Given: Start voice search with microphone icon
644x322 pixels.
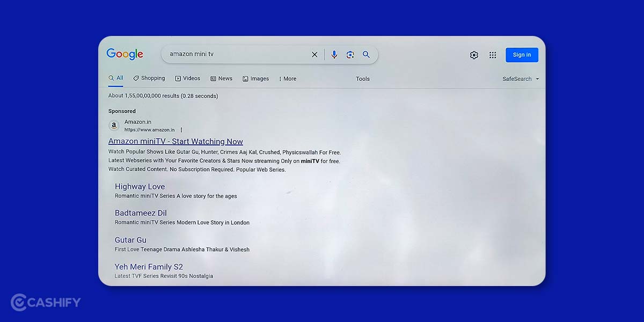Looking at the screenshot, I should click(334, 55).
